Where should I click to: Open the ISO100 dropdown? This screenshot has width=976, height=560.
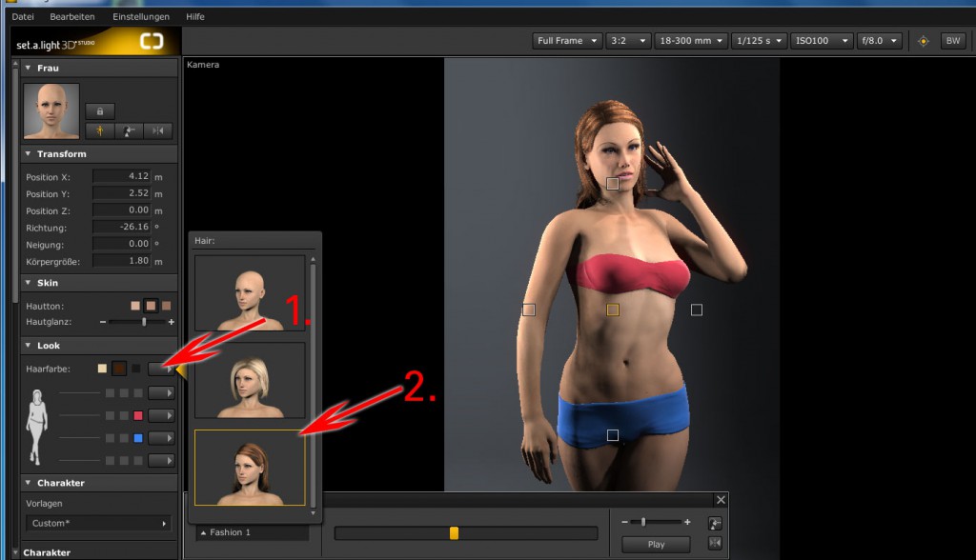pyautogui.click(x=822, y=41)
